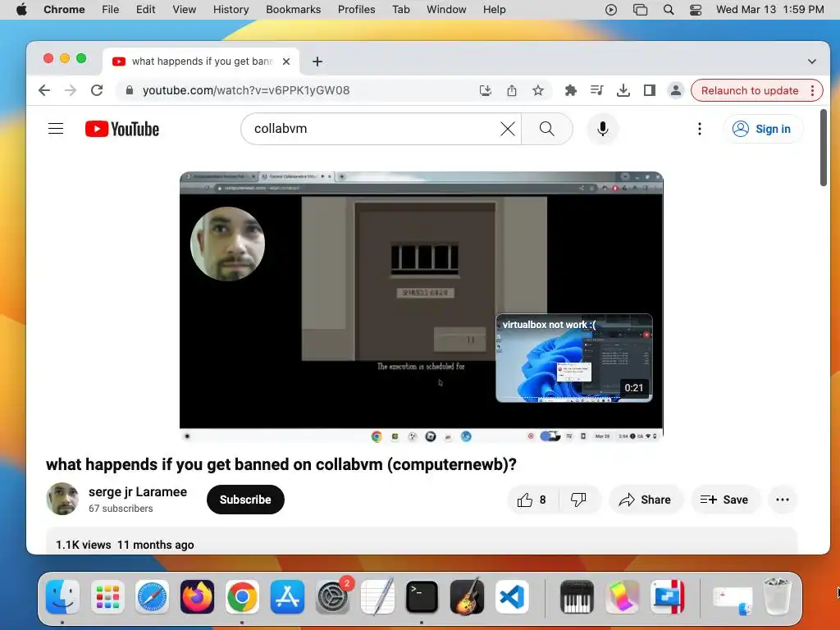Screen dimensions: 840x630
Task: Open Terminal from the Dock
Action: coord(422,596)
